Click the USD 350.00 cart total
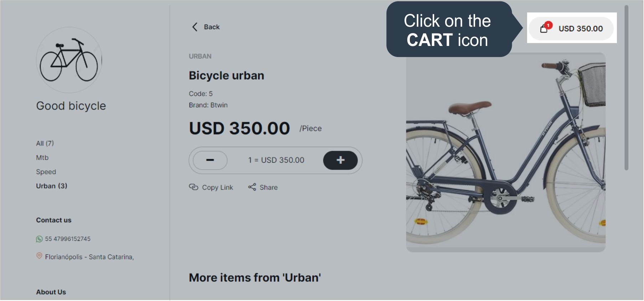 [x=581, y=28]
